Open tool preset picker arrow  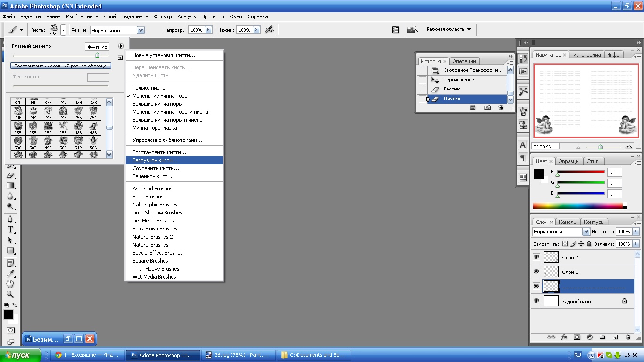pos(22,30)
